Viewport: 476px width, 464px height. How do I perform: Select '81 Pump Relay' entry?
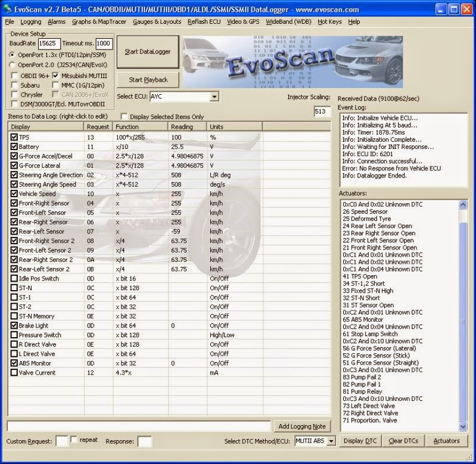pos(362,391)
